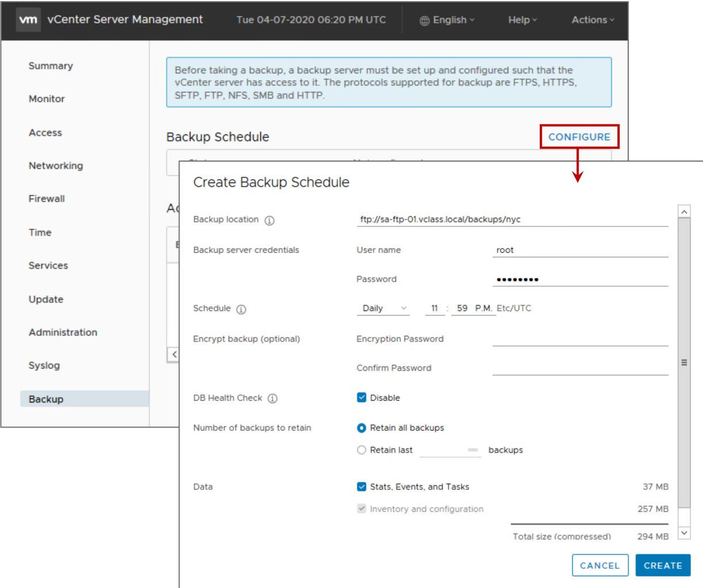Toggle the DB Health Check Disable checkbox
The image size is (703, 588).
click(361, 398)
